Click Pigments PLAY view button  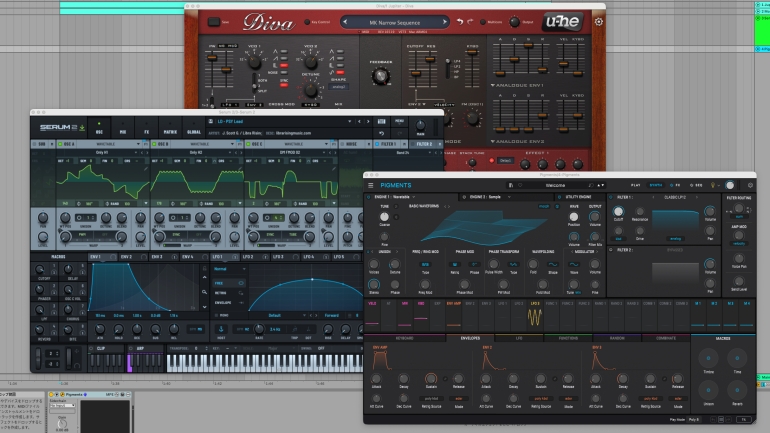click(x=635, y=185)
